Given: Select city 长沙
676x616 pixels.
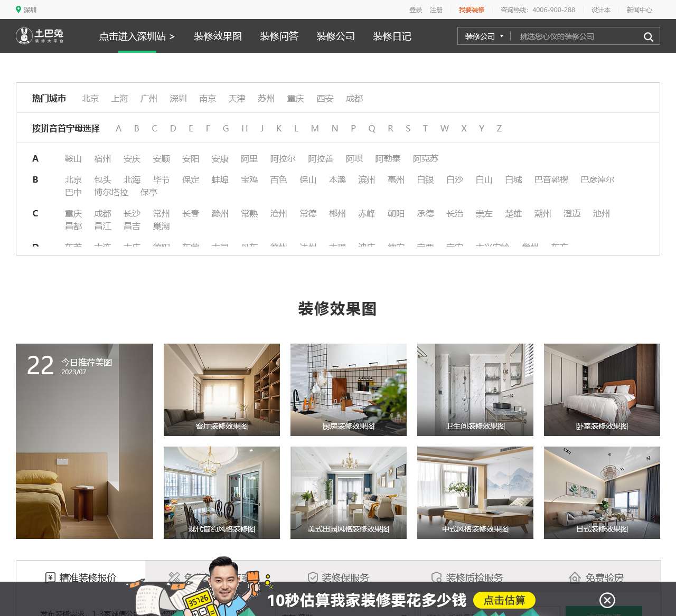Looking at the screenshot, I should [132, 213].
